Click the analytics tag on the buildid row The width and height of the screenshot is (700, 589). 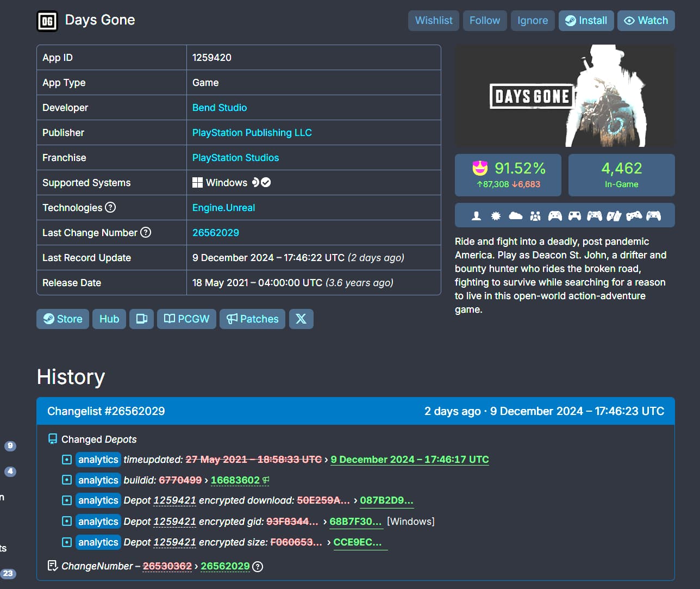(98, 480)
